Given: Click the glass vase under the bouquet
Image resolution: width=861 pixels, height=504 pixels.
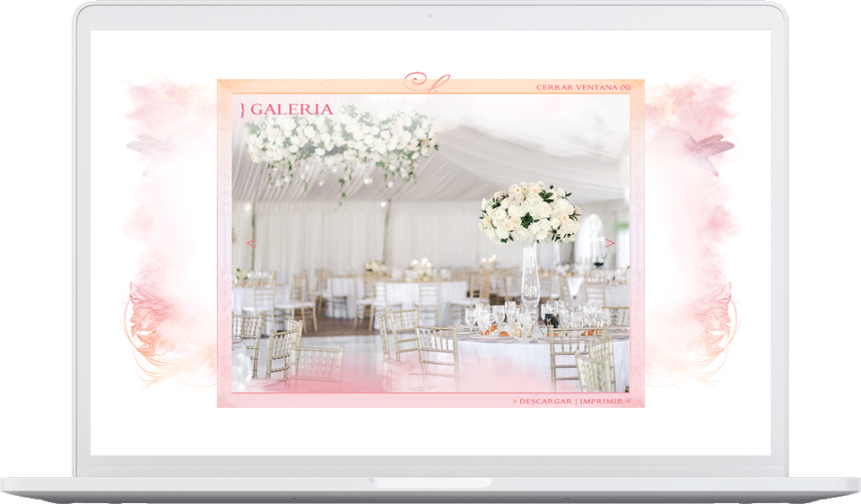Looking at the screenshot, I should [x=530, y=274].
